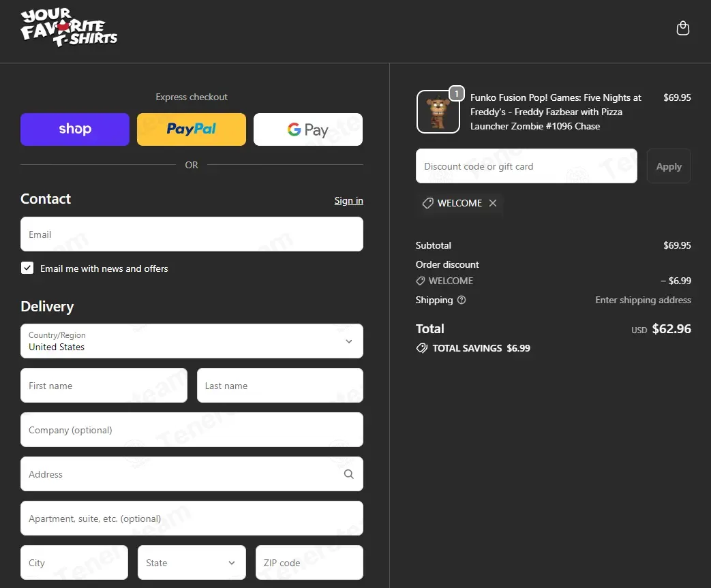Image resolution: width=711 pixels, height=588 pixels.
Task: Click the Order discount label
Action: (x=447, y=264)
